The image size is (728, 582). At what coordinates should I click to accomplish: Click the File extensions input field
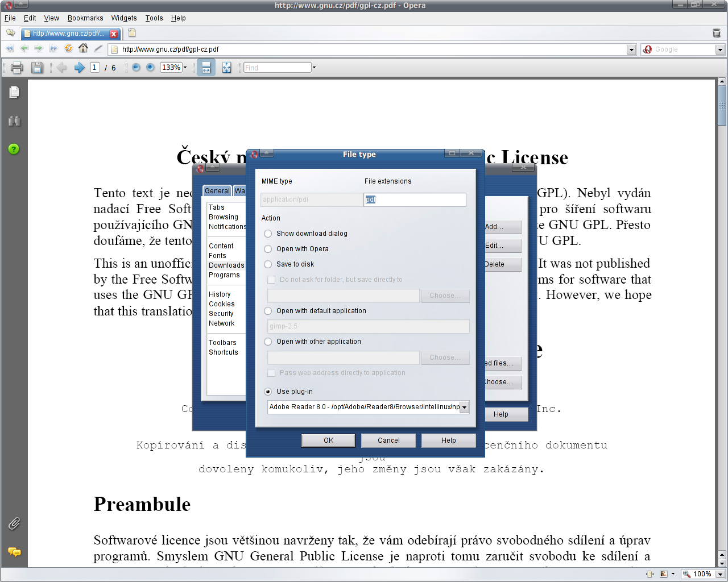(x=415, y=199)
